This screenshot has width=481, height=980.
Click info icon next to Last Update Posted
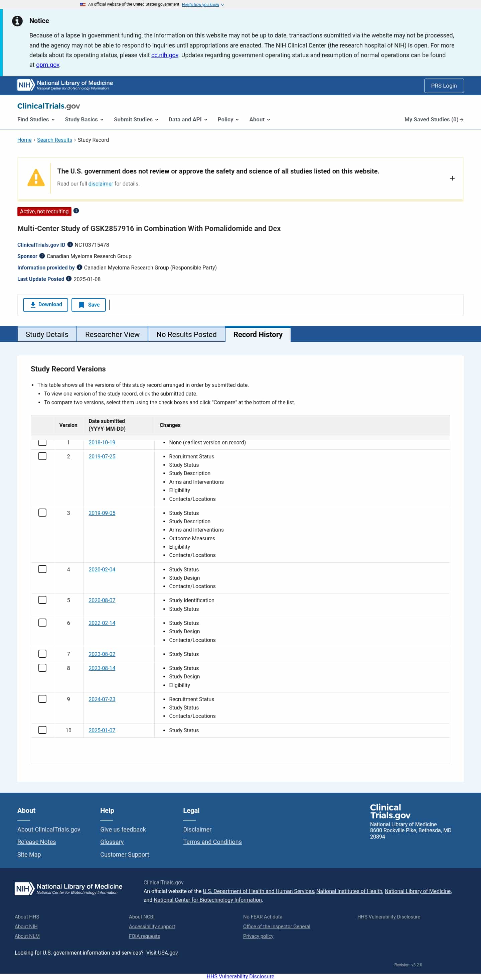point(69,279)
